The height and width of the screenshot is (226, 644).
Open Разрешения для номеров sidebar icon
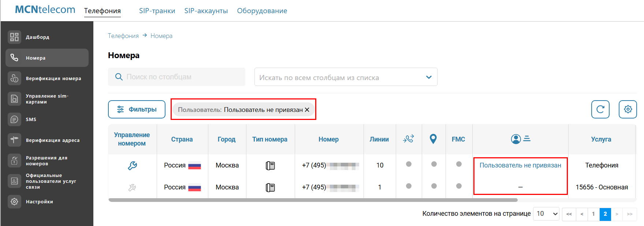point(14,161)
